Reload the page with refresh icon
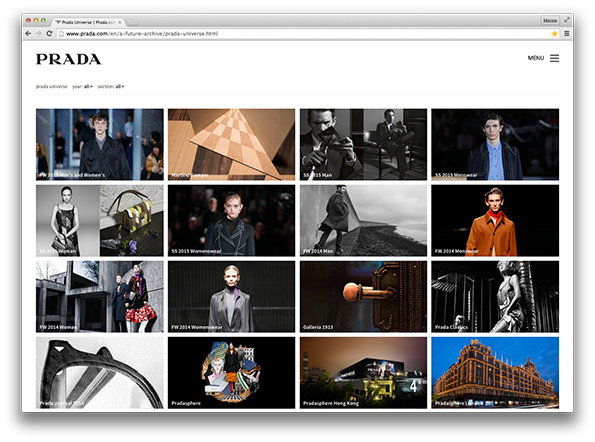595x442 pixels. tap(49, 33)
